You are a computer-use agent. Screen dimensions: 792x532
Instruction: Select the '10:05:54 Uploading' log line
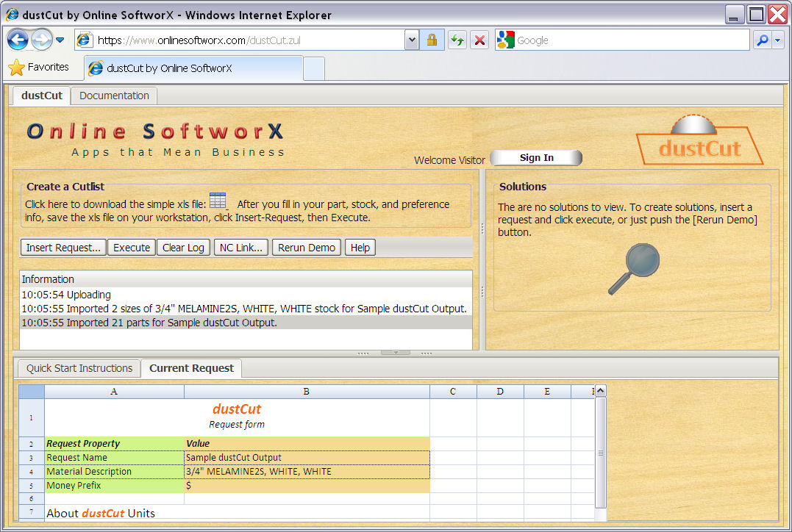(x=246, y=295)
